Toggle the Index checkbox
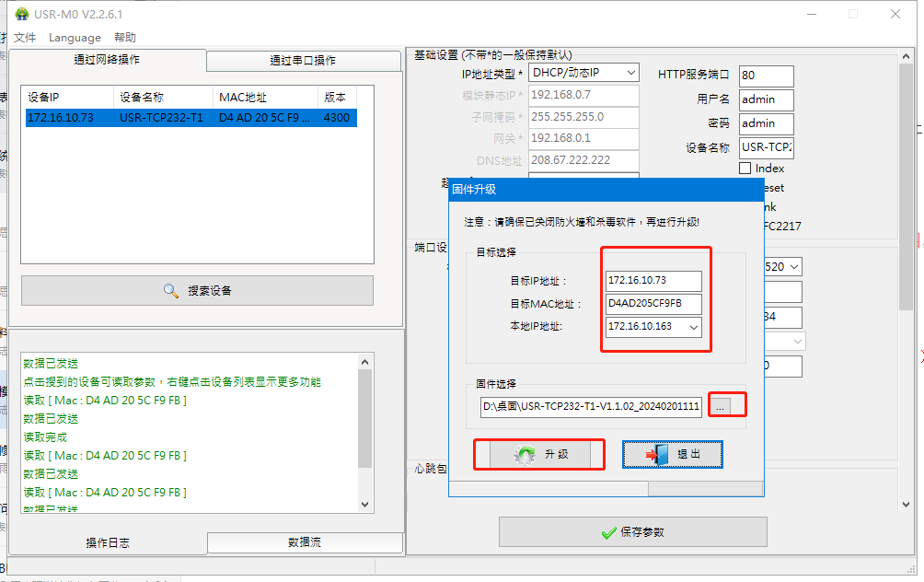Image resolution: width=924 pixels, height=582 pixels. click(745, 169)
